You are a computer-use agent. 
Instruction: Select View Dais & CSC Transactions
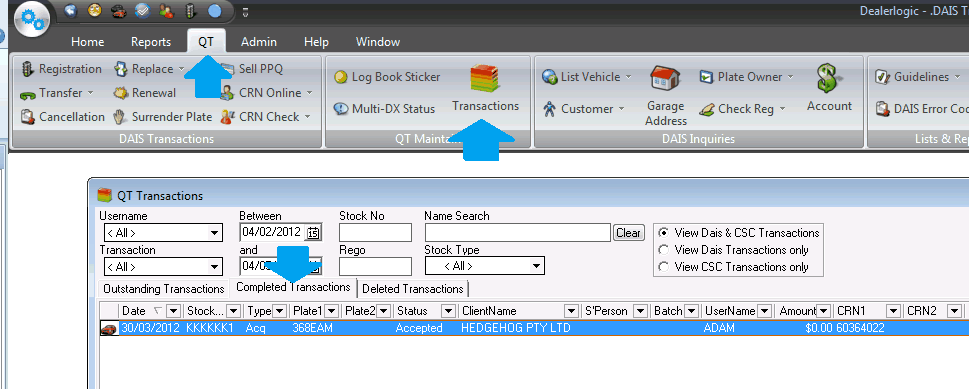pyautogui.click(x=664, y=233)
